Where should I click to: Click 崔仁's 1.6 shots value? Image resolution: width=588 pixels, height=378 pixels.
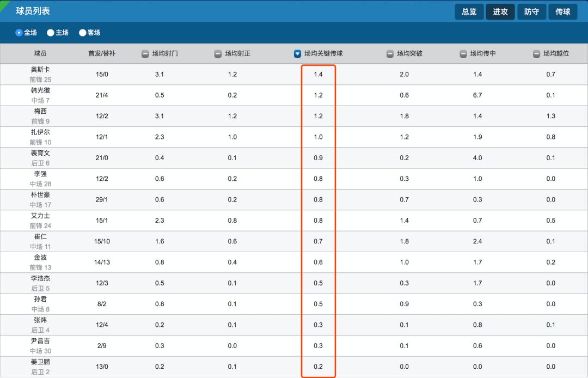(160, 241)
